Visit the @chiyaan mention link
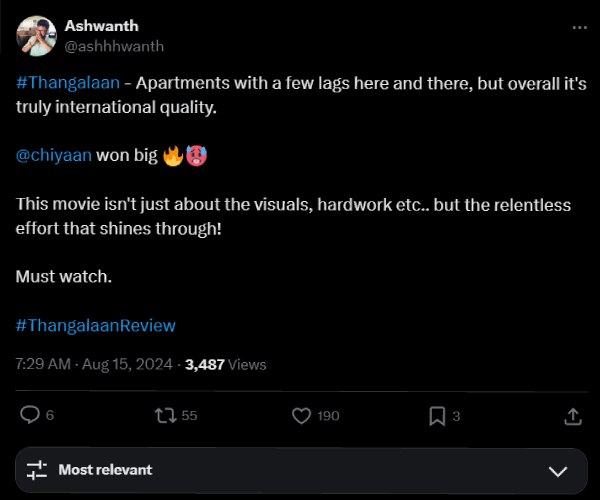 54,156
